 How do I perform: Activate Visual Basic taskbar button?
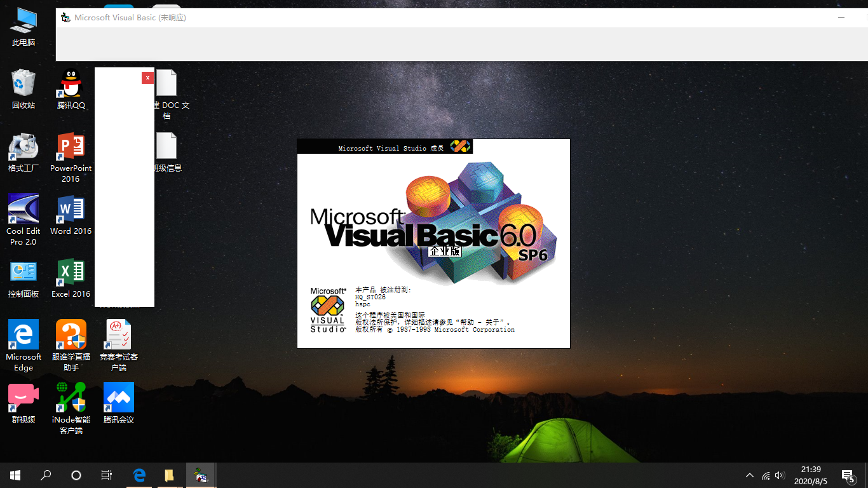pyautogui.click(x=201, y=475)
